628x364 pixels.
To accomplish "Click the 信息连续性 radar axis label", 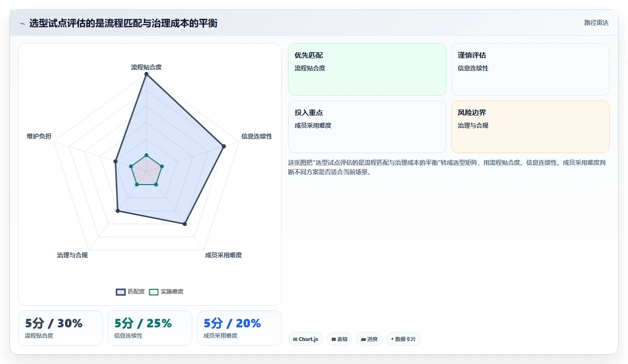I will tap(257, 136).
